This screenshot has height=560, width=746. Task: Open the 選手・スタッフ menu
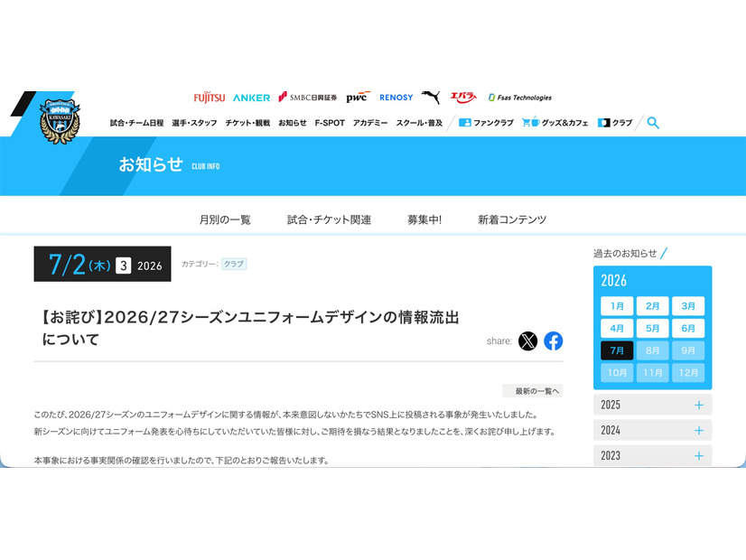tap(194, 123)
